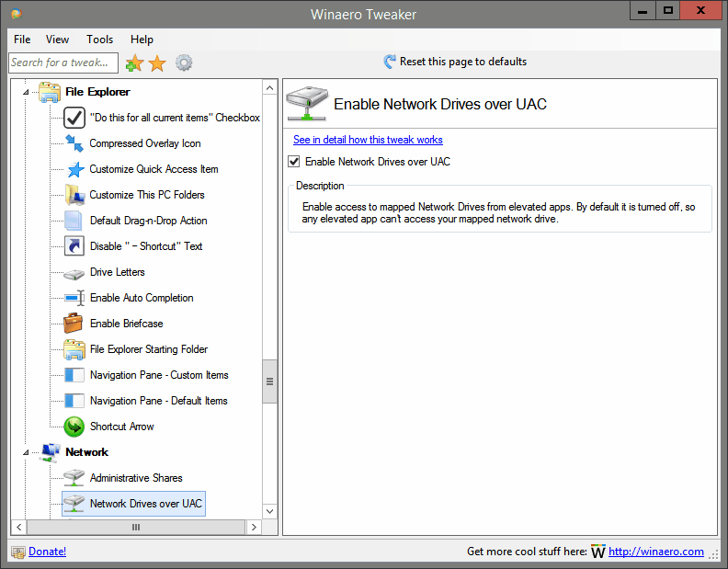Open the http://winaero.com link

coord(656,552)
